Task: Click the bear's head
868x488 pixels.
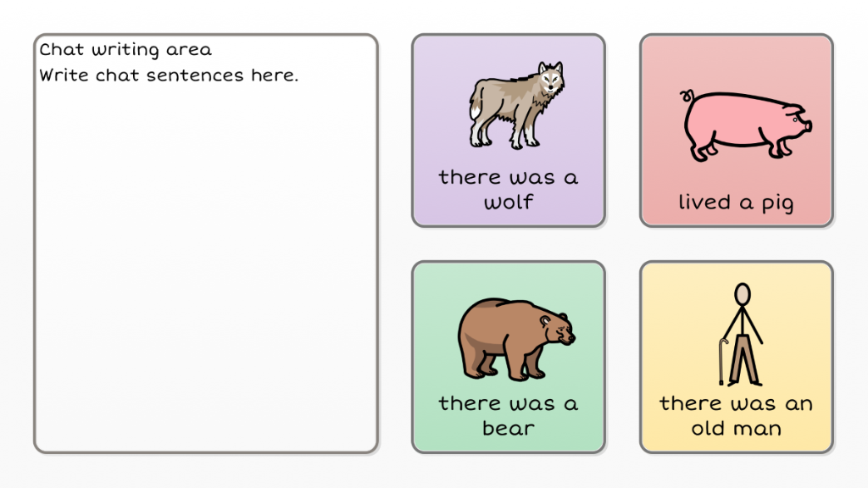Action: point(556,330)
